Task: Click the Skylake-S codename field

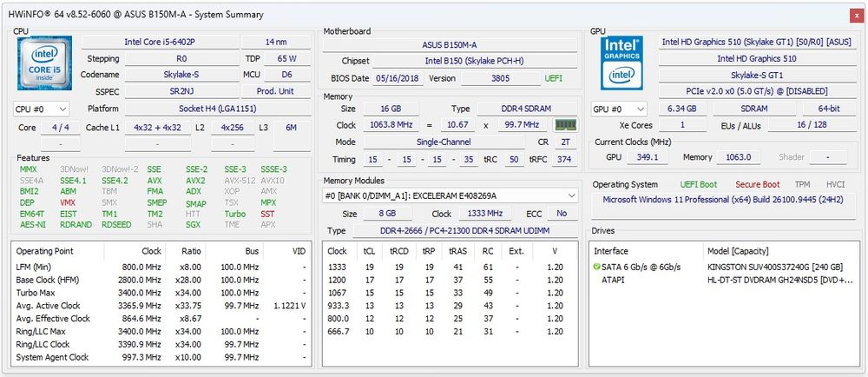Action: click(182, 74)
